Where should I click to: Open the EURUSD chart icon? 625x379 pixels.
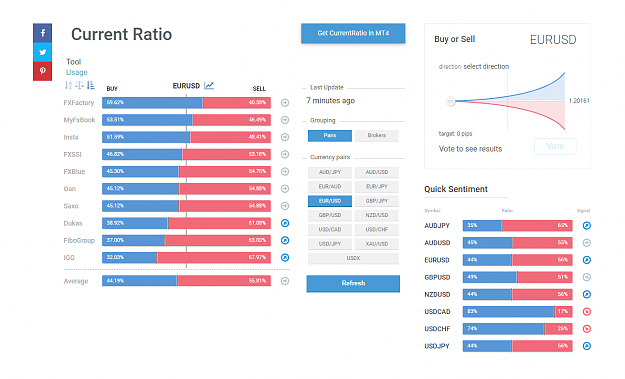(209, 85)
